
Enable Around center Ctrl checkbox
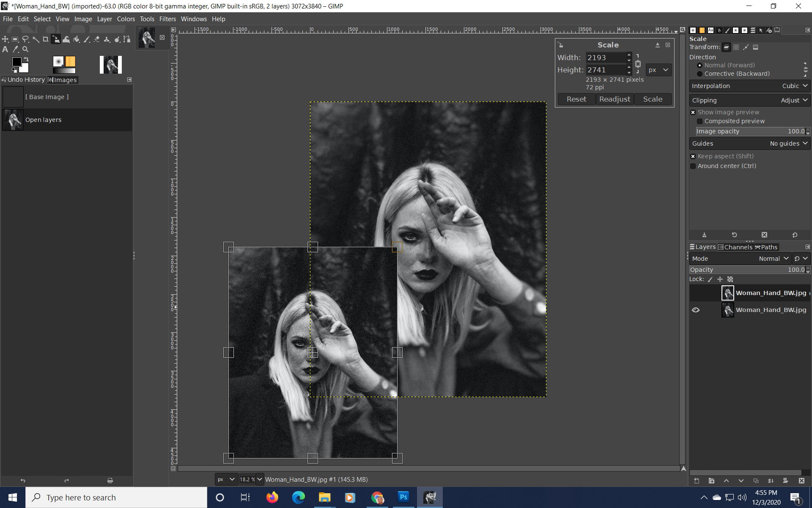point(693,166)
